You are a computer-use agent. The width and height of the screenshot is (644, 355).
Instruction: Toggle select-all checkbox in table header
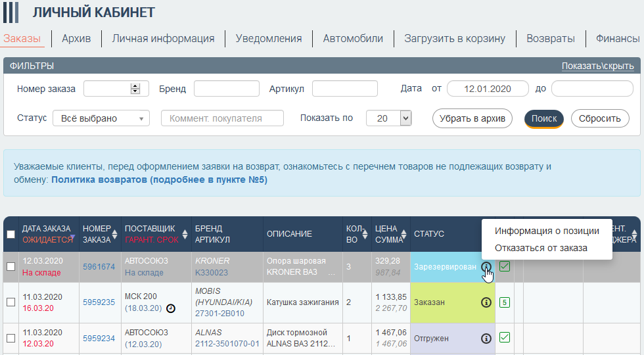tap(11, 234)
